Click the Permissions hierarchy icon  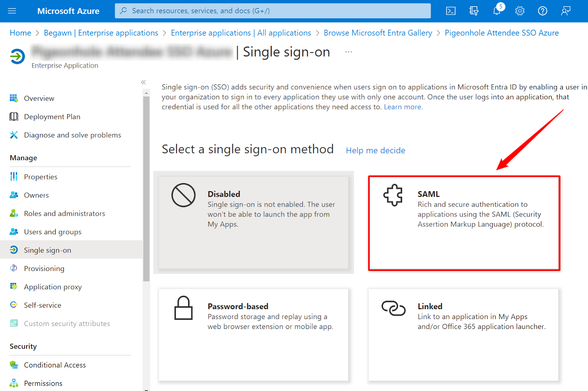click(x=14, y=383)
